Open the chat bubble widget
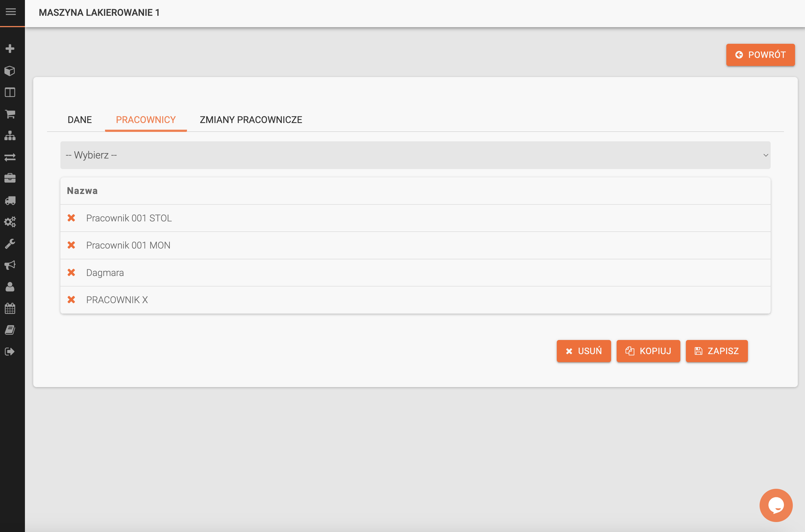The height and width of the screenshot is (532, 805). pos(776,505)
